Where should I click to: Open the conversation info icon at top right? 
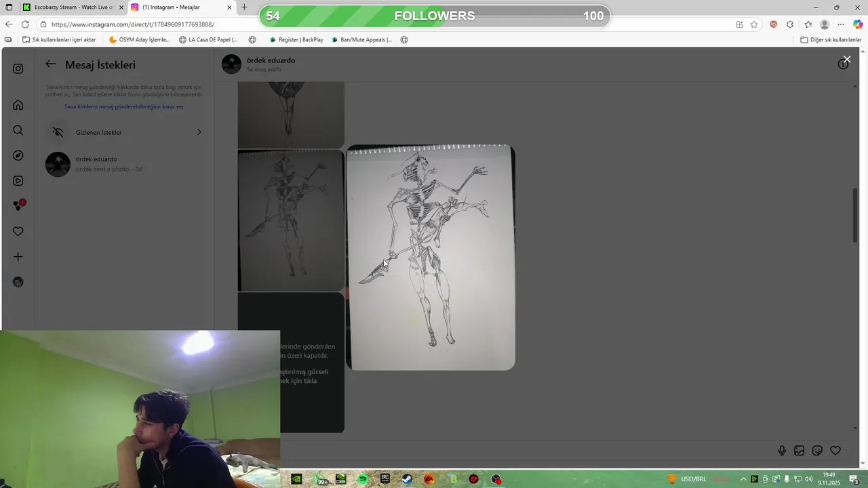click(843, 64)
